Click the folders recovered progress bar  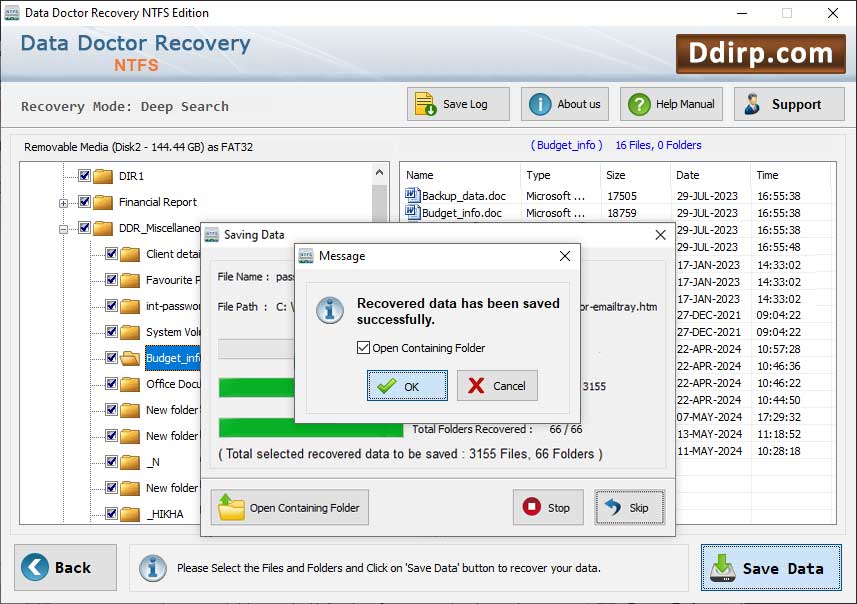[x=311, y=428]
